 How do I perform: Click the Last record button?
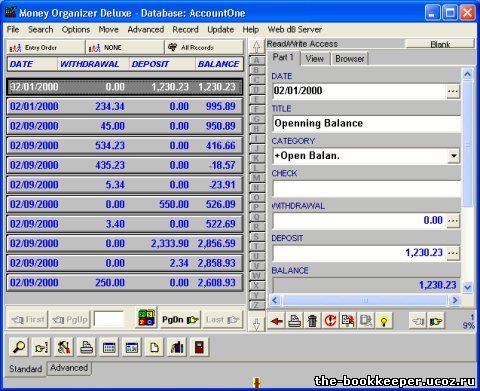pyautogui.click(x=223, y=320)
